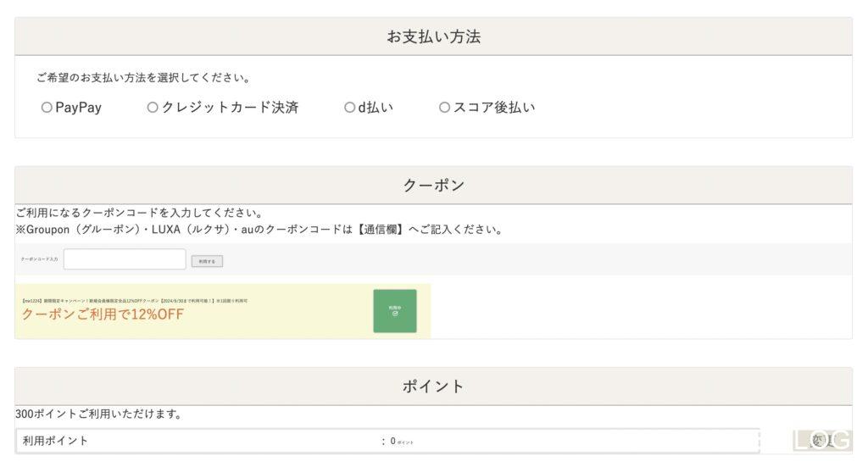Click the クーポン section header
Viewport: 868px width, 467px height.
pyautogui.click(x=433, y=186)
